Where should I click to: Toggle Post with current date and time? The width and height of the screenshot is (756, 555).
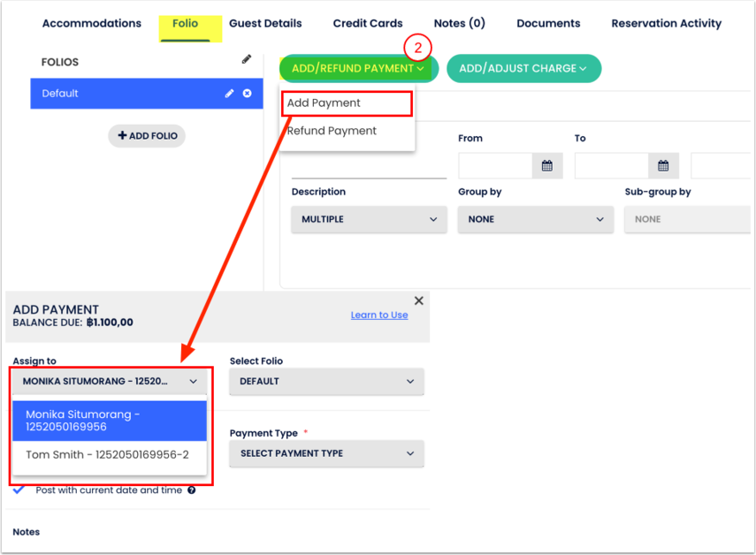(19, 490)
